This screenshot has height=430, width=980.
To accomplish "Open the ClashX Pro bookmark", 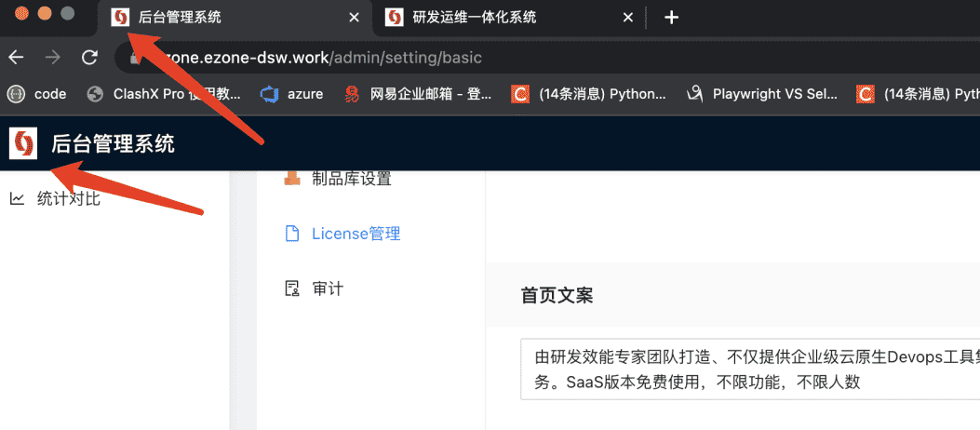I will (x=164, y=94).
